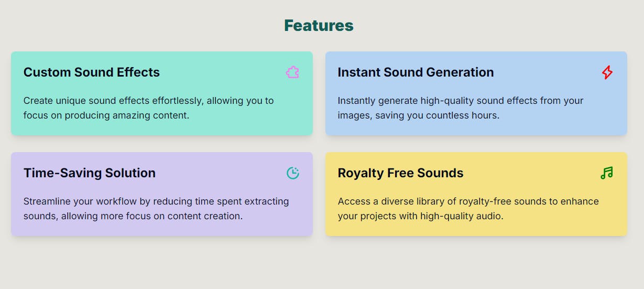This screenshot has height=289, width=644.
Task: Select the Instant Sound Generation title
Action: point(416,72)
